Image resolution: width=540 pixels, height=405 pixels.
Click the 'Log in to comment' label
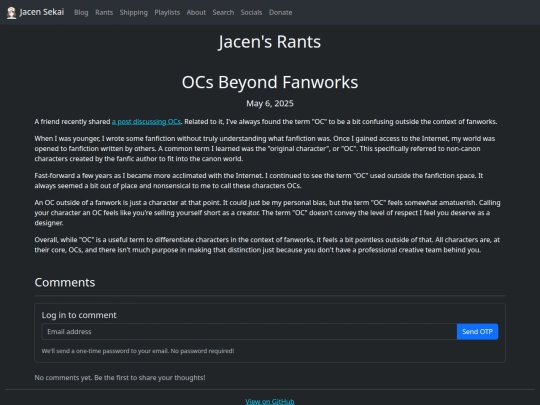(x=79, y=315)
